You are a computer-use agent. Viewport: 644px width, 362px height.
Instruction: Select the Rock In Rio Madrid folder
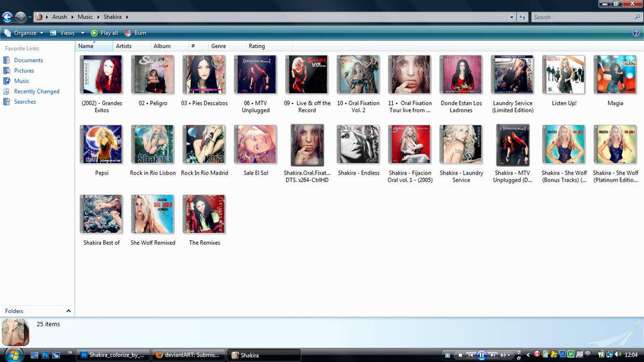[204, 151]
